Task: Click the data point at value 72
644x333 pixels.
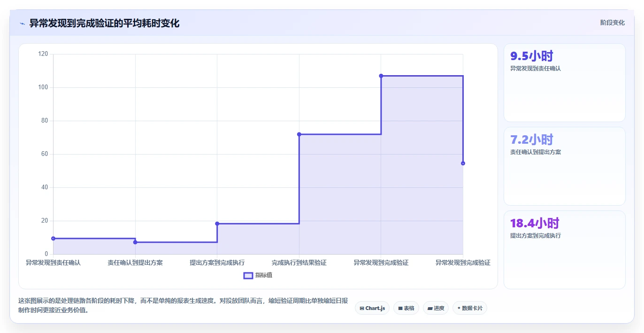Action: [299, 134]
